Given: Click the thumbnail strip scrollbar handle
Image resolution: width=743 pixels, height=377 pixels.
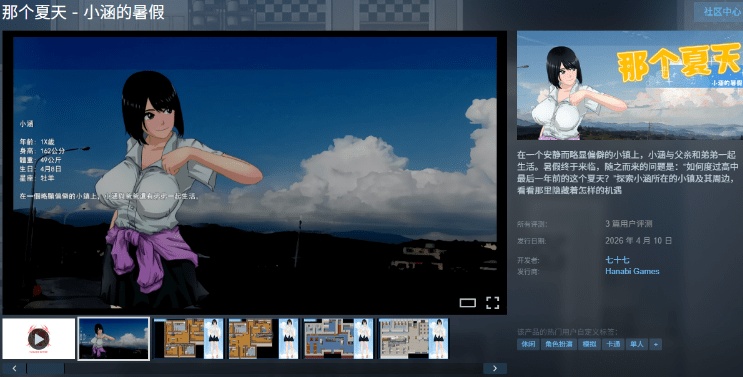Looking at the screenshot, I should 45,368.
